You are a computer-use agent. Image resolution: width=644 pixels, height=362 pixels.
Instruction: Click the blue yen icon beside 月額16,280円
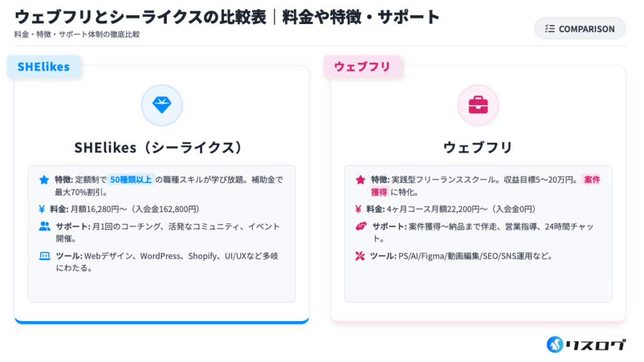tap(42, 209)
